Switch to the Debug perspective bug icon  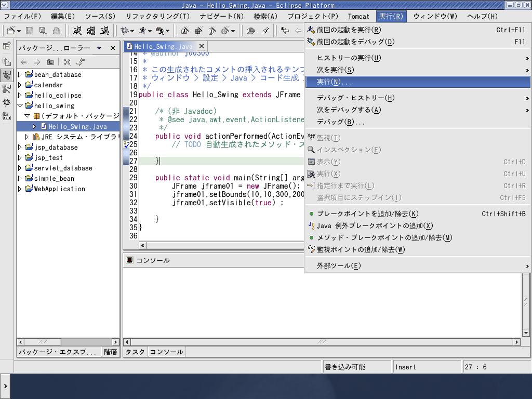[7, 102]
